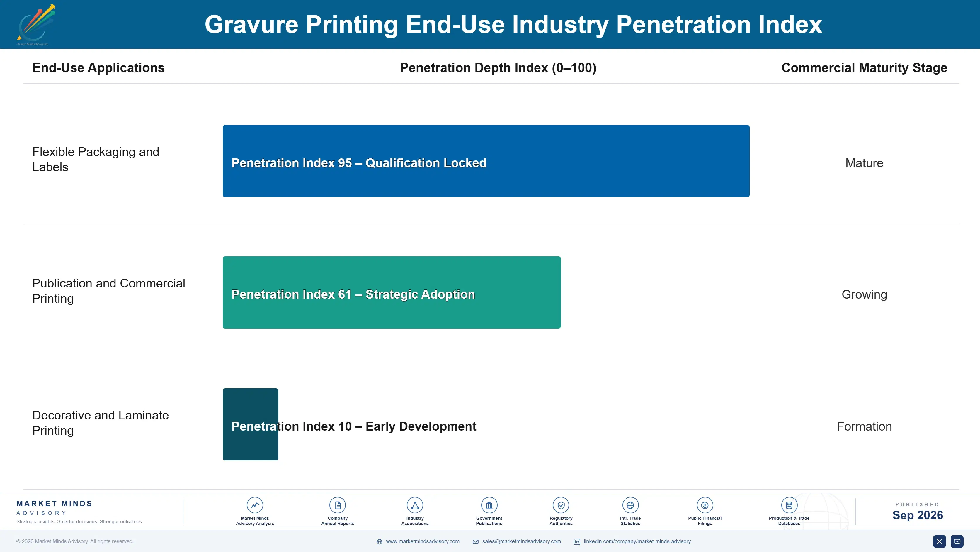Select the Regulatory Authorities shield icon
980x552 pixels.
coord(561,505)
